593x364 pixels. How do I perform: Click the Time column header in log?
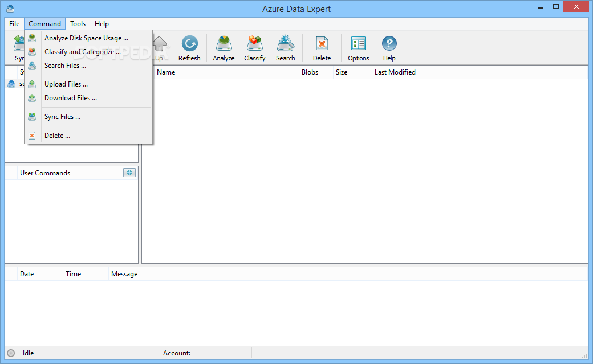pos(86,274)
